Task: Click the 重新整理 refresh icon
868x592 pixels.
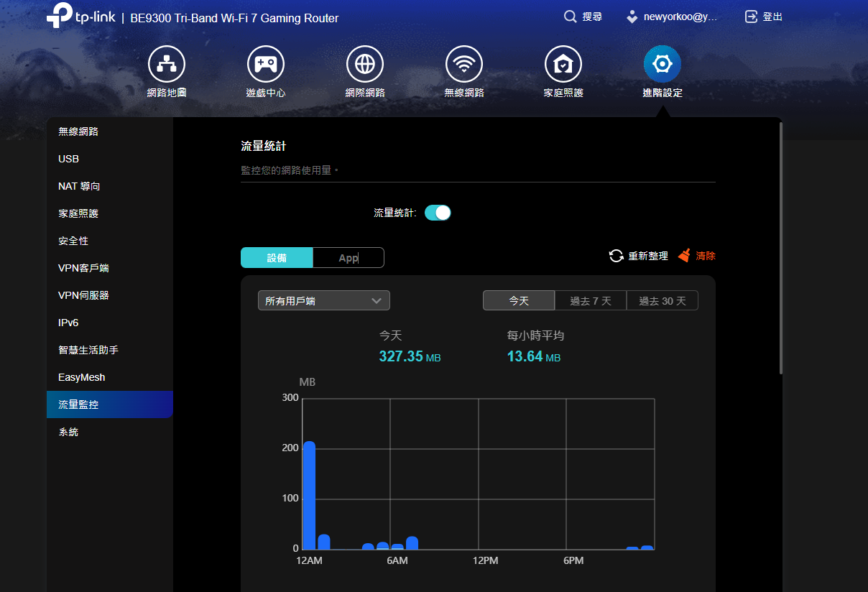Action: coord(617,256)
